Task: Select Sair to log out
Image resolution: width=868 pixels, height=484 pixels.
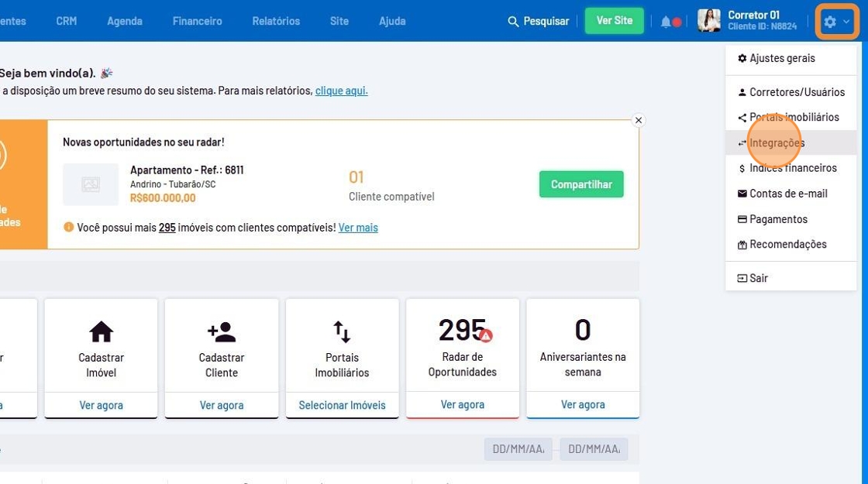Action: [x=758, y=278]
